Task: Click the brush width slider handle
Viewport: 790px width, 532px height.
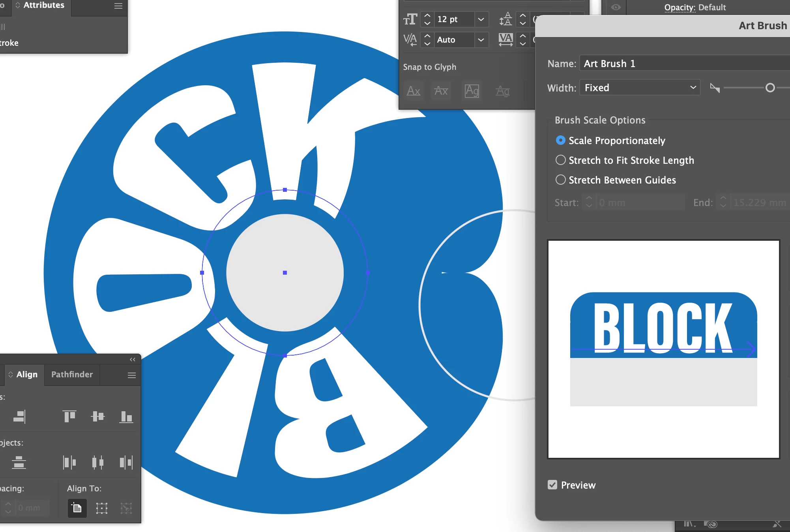Action: [770, 88]
